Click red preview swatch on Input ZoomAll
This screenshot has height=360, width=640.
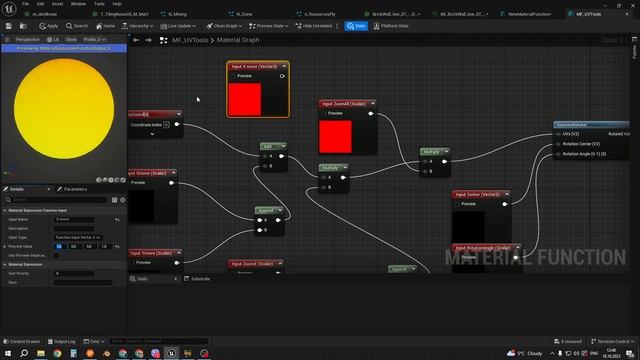[x=335, y=137]
